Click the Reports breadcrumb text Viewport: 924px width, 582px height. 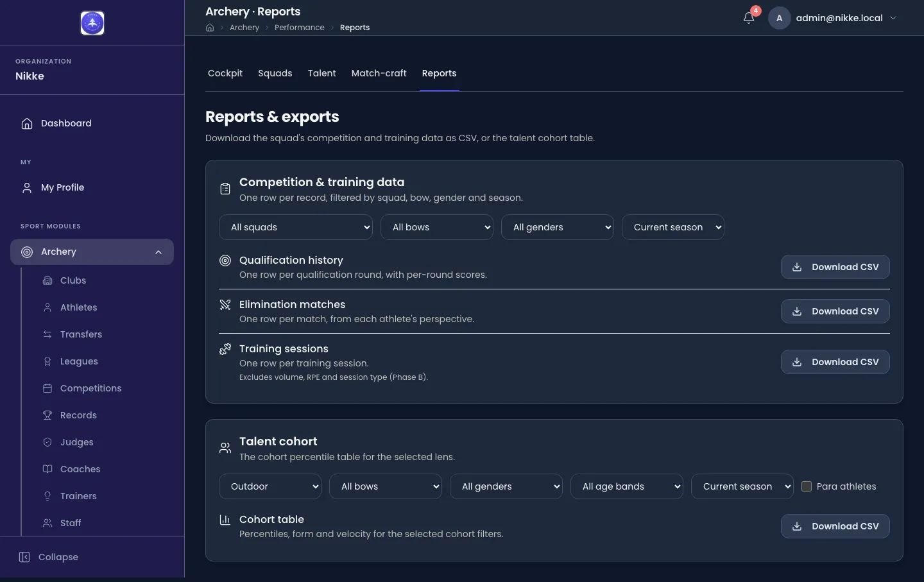[355, 28]
